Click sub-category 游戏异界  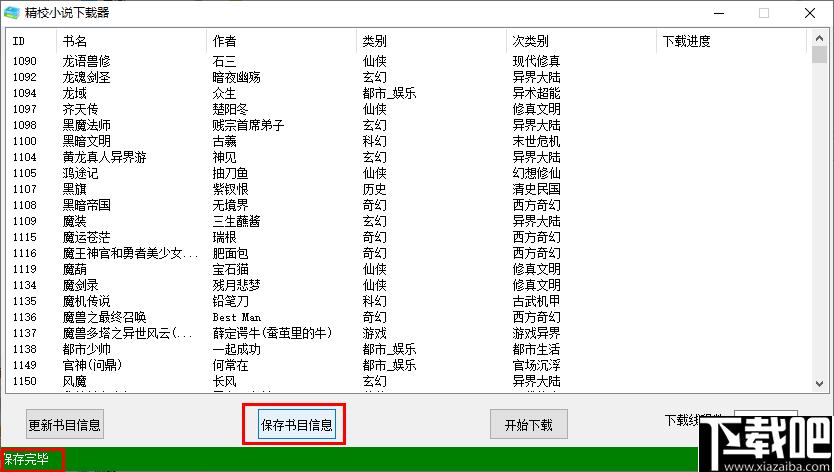point(536,333)
